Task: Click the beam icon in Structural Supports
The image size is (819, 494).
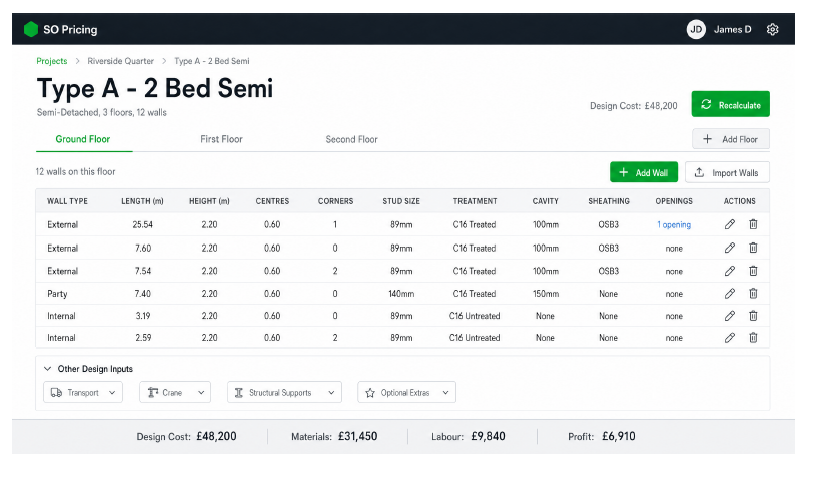Action: tap(239, 393)
